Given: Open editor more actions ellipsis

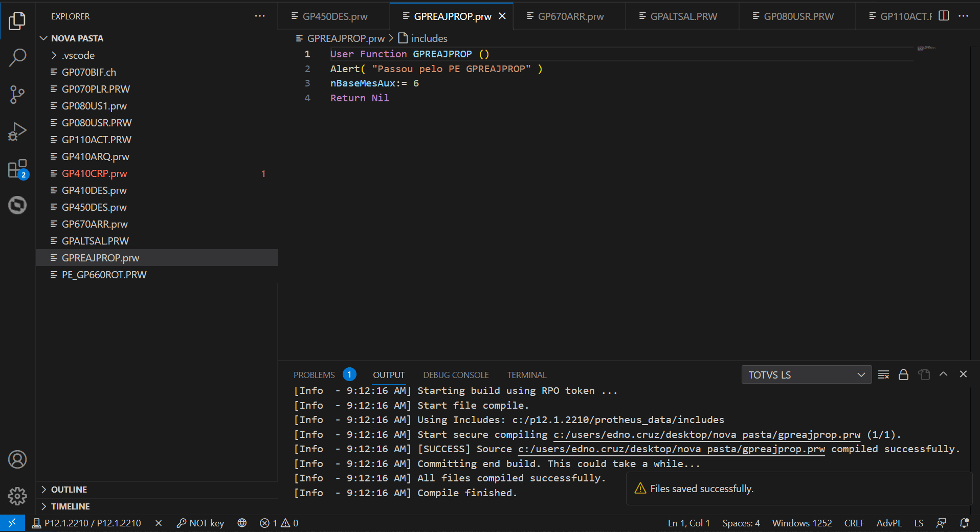Looking at the screenshot, I should click(x=964, y=16).
